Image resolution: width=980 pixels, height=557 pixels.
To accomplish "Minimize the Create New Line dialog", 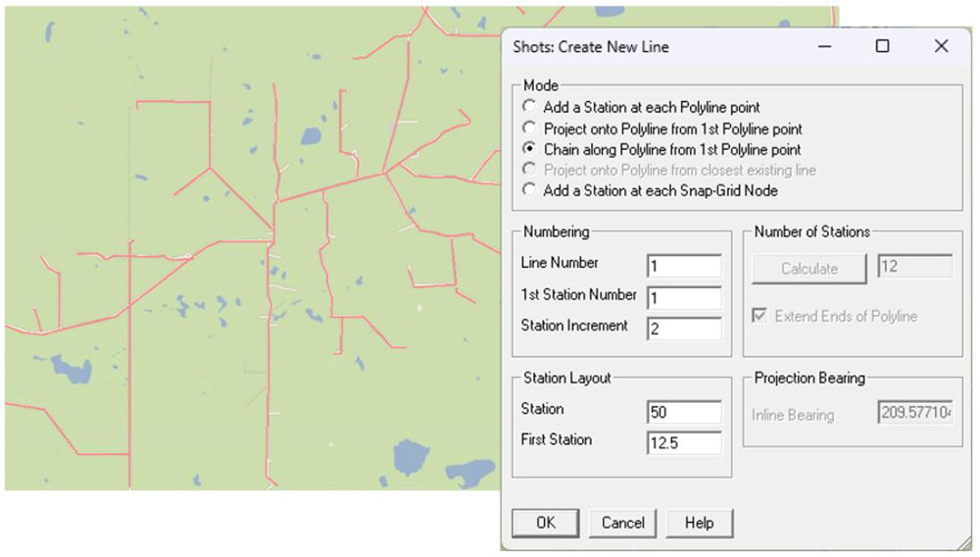I will point(825,46).
